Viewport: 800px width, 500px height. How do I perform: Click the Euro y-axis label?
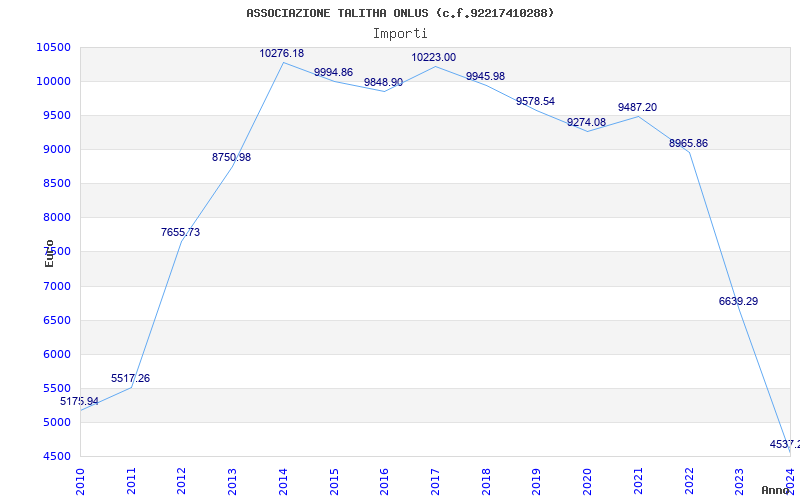[x=49, y=254]
